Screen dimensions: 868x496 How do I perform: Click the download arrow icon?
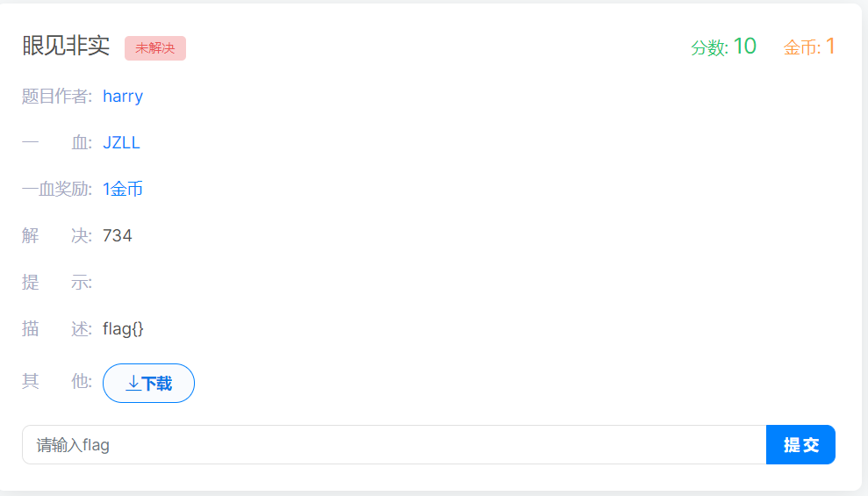(x=133, y=383)
